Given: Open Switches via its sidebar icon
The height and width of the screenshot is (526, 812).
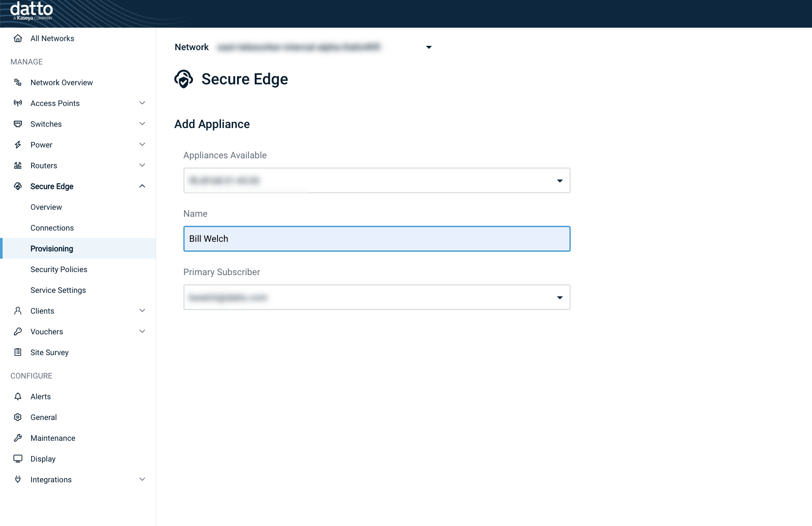Looking at the screenshot, I should click(x=18, y=124).
